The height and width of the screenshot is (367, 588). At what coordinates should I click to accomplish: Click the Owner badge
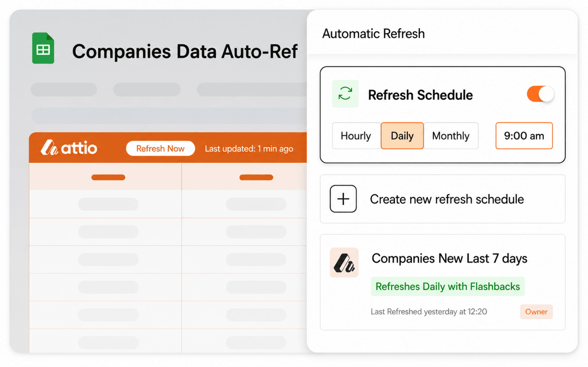(x=536, y=312)
